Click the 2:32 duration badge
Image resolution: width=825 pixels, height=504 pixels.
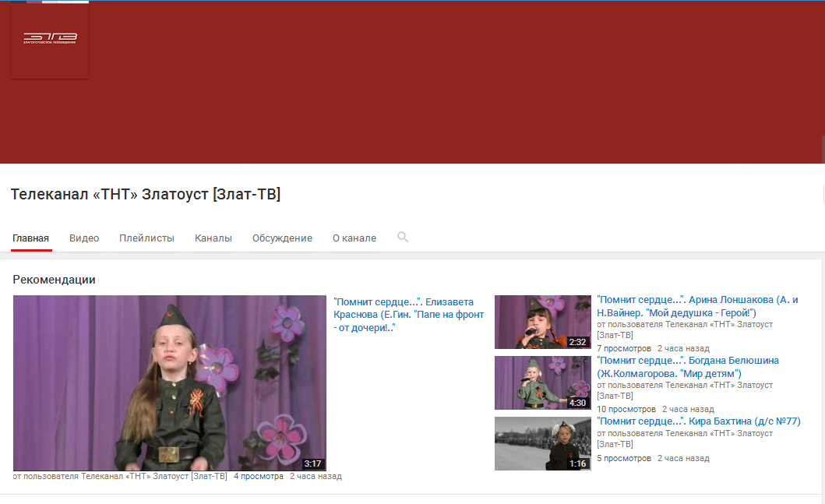pos(577,342)
